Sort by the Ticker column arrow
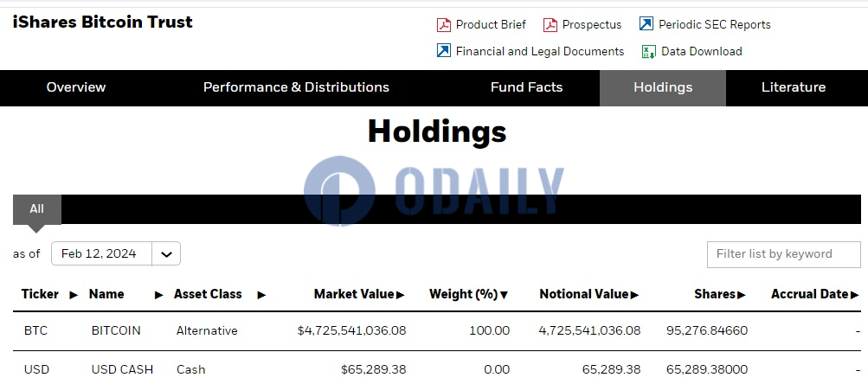Viewport: 868px width, 384px height. [73, 295]
